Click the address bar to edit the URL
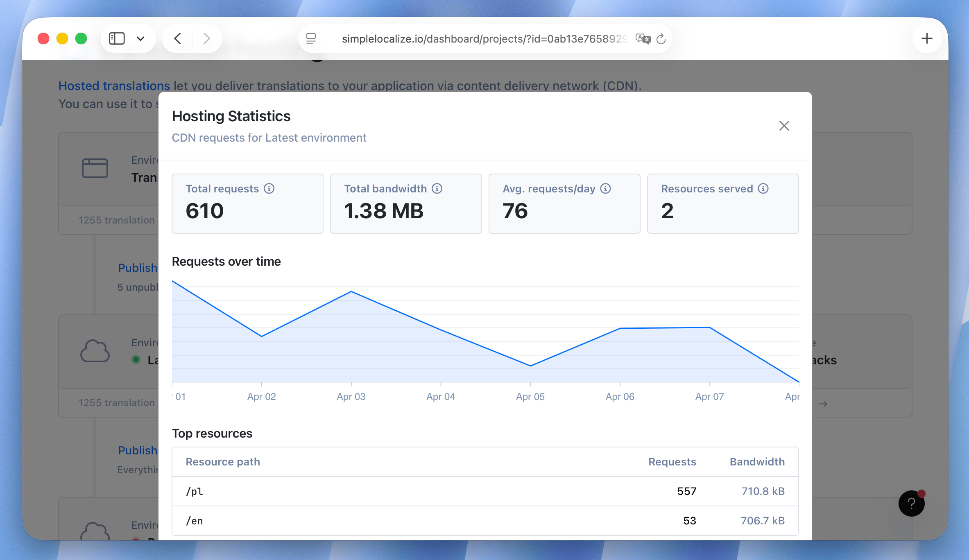Image resolution: width=969 pixels, height=560 pixels. [483, 38]
